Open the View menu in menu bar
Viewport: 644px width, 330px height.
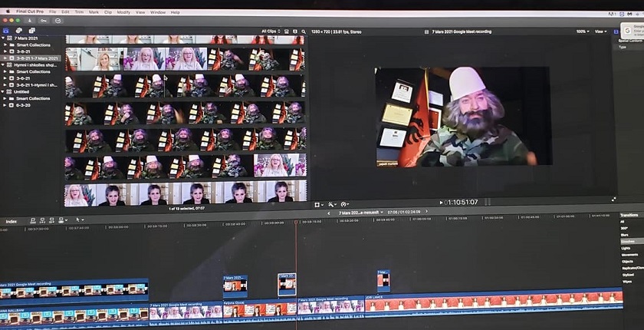click(140, 12)
